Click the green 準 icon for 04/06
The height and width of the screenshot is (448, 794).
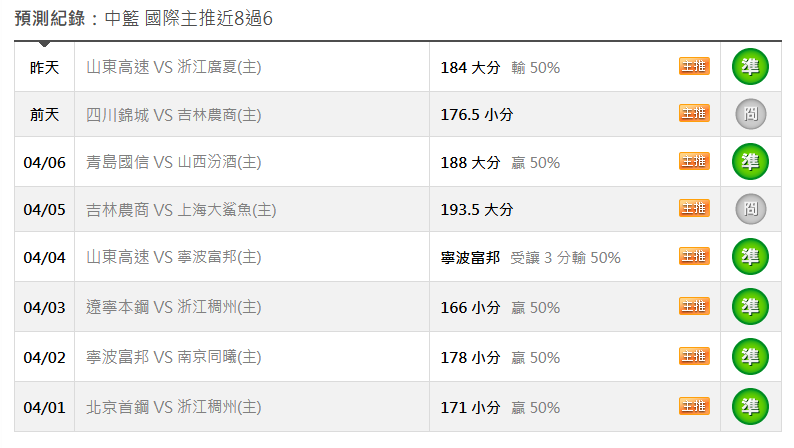click(x=750, y=161)
